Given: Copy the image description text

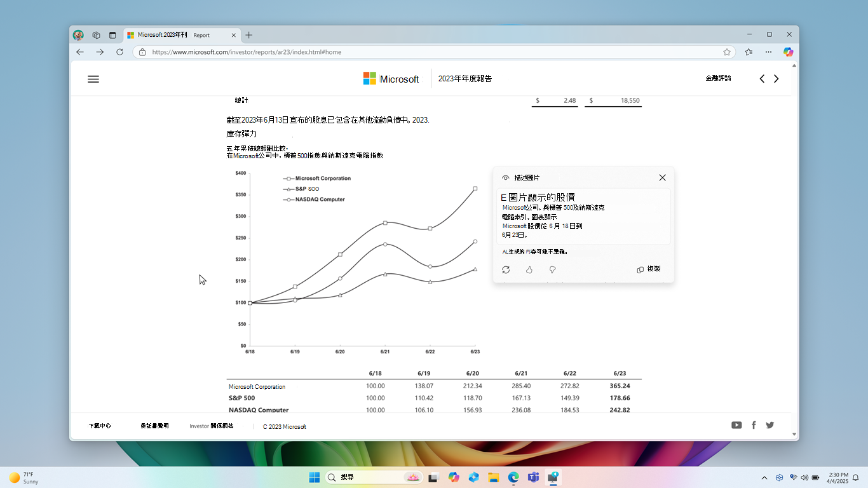Looking at the screenshot, I should 649,269.
